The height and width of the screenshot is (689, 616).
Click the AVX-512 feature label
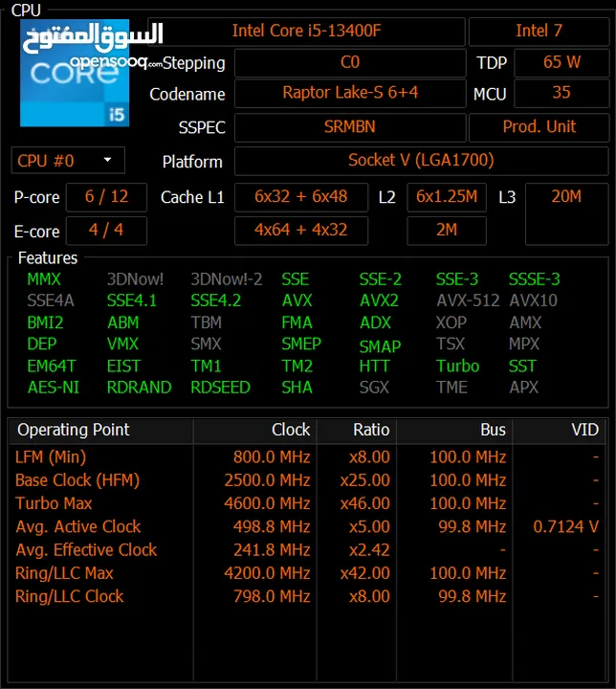[x=468, y=301]
